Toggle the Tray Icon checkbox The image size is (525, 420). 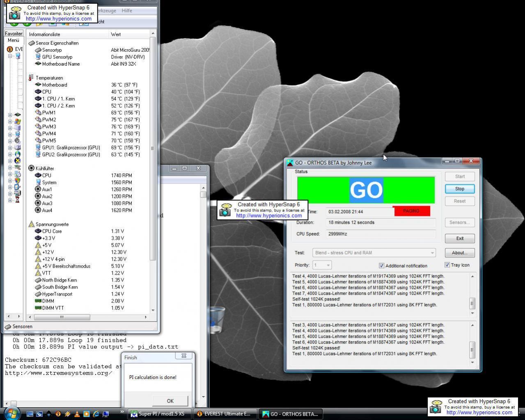click(x=447, y=265)
